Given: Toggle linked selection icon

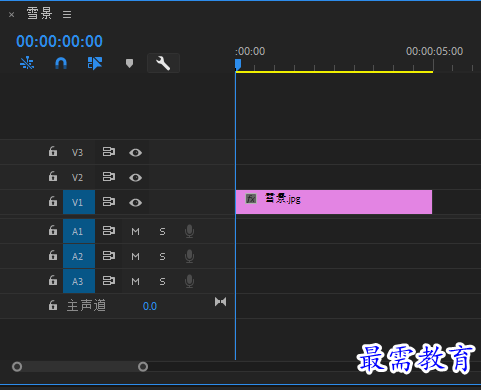Looking at the screenshot, I should click(95, 63).
